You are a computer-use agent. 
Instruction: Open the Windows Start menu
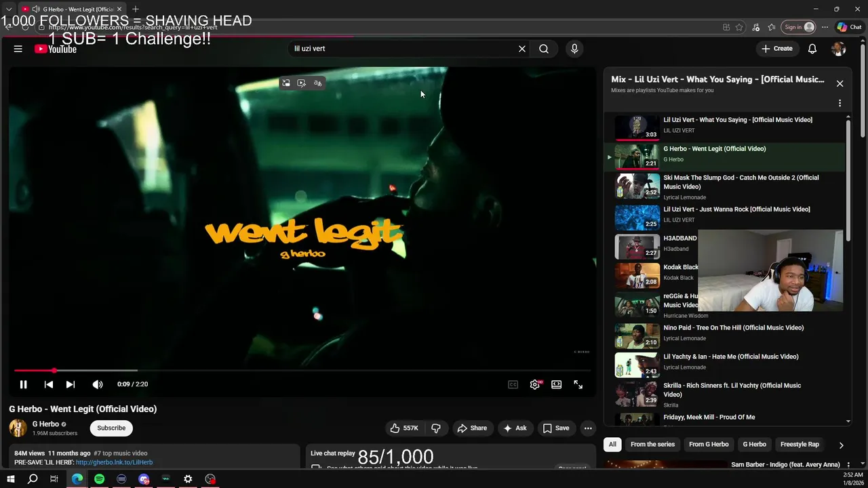[x=10, y=479]
